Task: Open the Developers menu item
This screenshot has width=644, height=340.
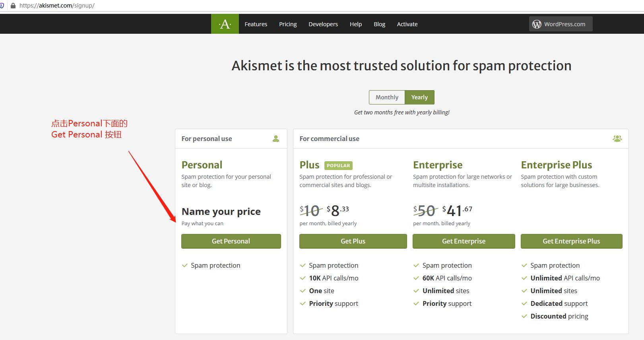Action: tap(323, 24)
